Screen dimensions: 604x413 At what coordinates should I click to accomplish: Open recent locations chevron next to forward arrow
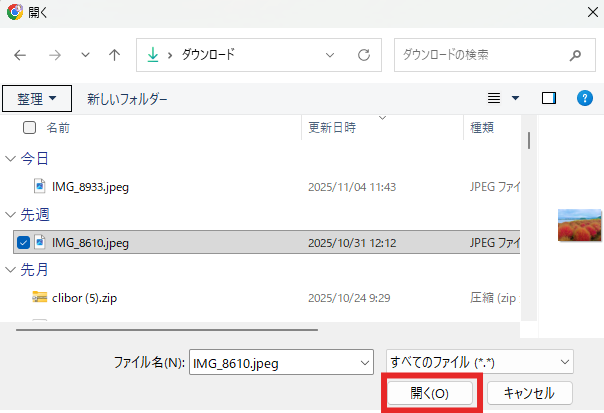(85, 55)
